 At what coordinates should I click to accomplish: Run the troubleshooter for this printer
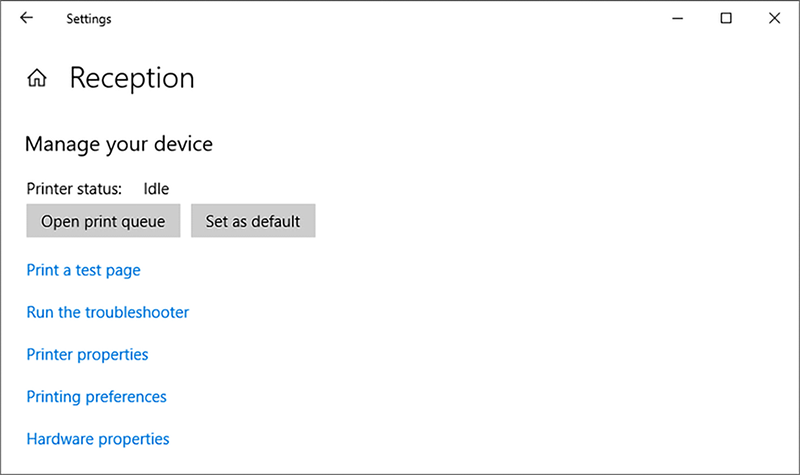107,312
